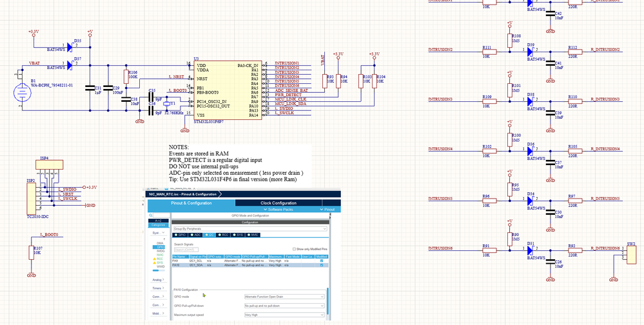Open the GPIO mode dropdown
Image resolution: width=644 pixels, height=325 pixels.
click(x=285, y=297)
